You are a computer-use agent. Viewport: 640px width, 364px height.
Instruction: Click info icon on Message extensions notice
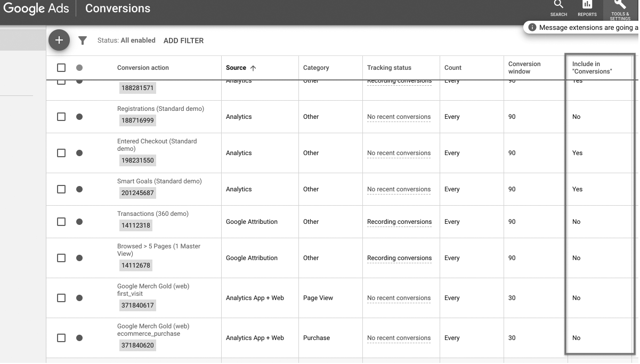click(532, 28)
